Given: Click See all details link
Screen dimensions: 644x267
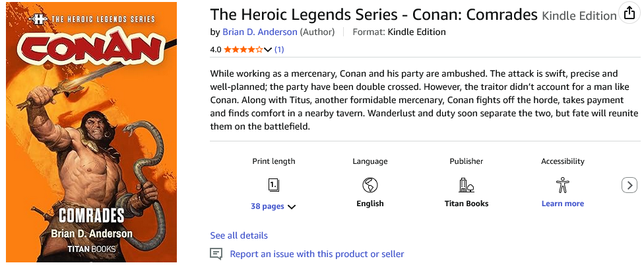Looking at the screenshot, I should tap(239, 236).
